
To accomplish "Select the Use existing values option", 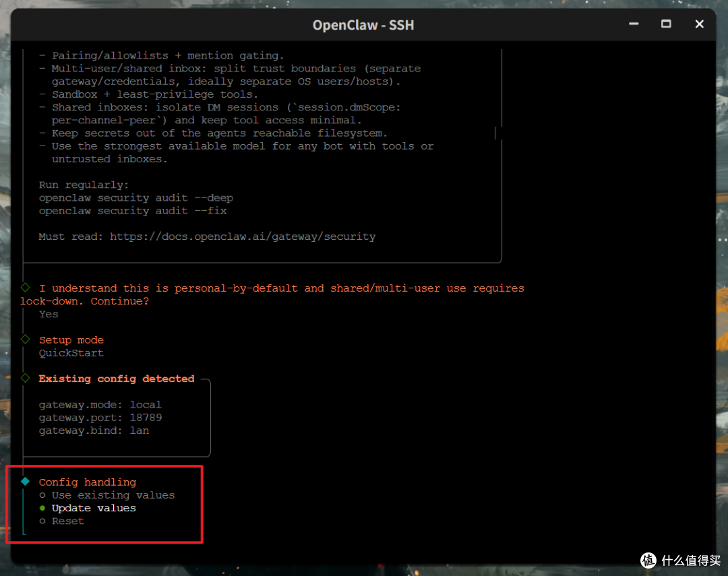I will click(x=107, y=495).
